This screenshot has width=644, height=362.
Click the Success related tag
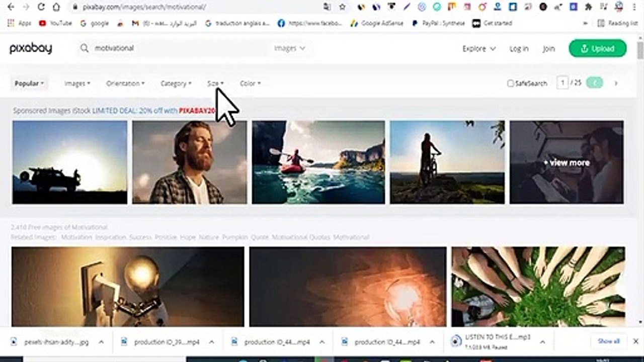pyautogui.click(x=140, y=237)
